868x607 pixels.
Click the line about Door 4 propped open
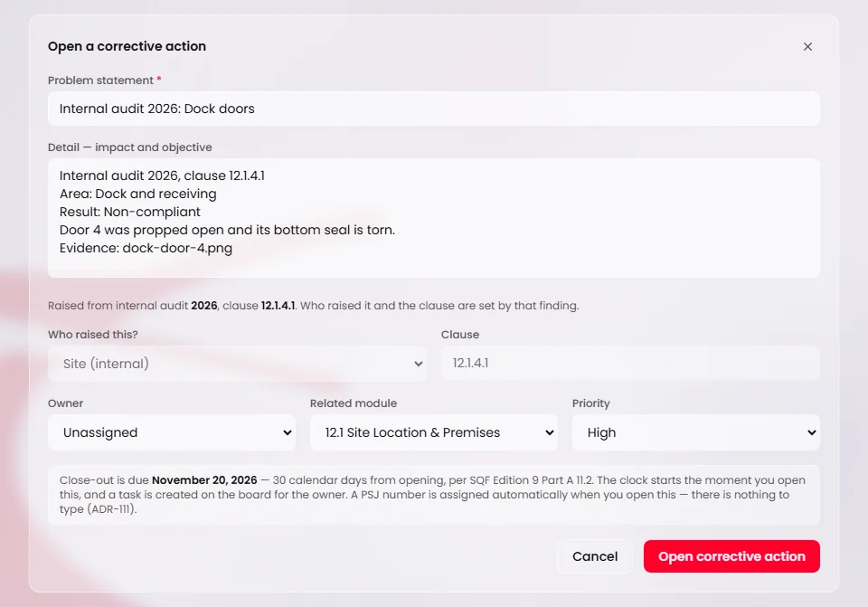pos(227,230)
